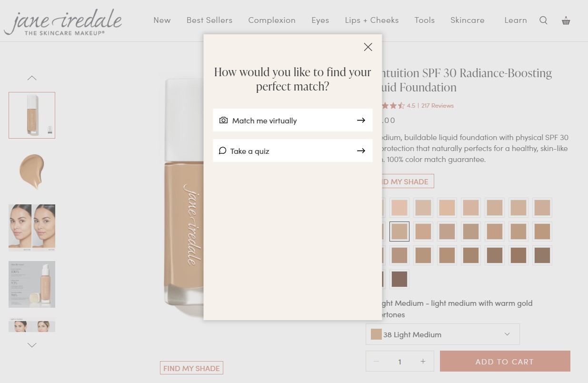
Task: Open the search icon in the header
Action: [x=543, y=20]
